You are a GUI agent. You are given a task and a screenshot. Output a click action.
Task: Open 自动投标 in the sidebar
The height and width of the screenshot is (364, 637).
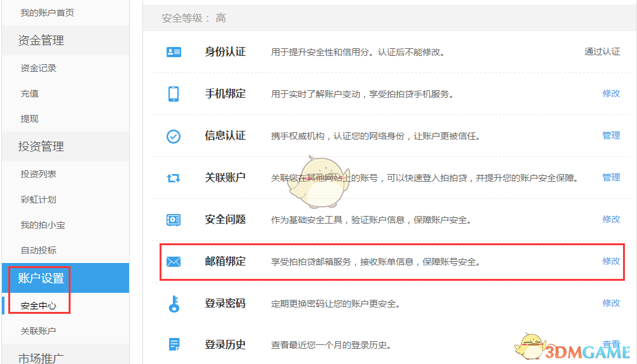coord(38,250)
